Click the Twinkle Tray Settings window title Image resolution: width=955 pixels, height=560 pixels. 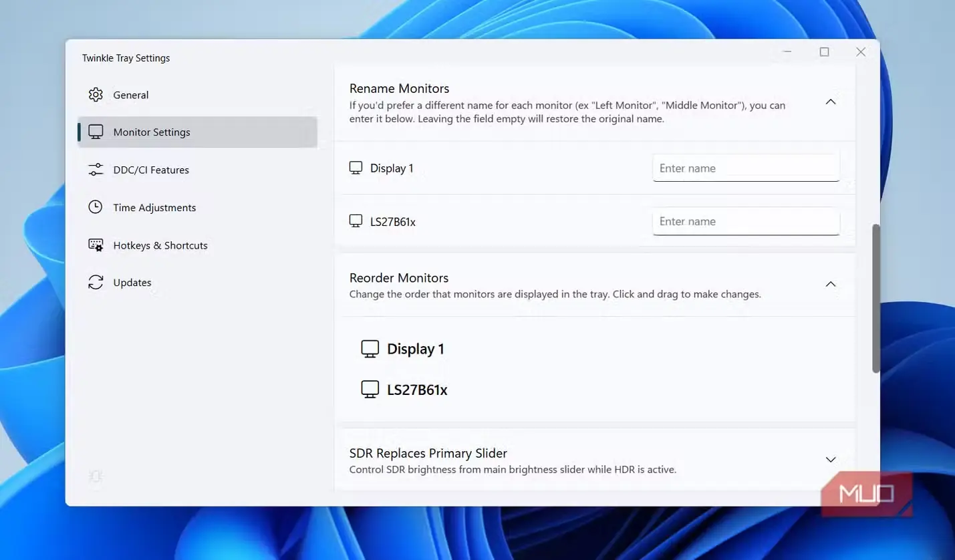[126, 58]
